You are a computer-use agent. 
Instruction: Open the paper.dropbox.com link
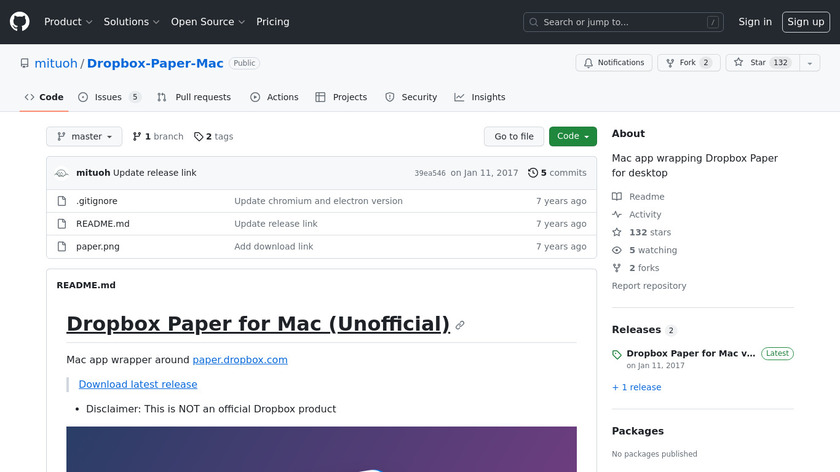[x=240, y=359]
